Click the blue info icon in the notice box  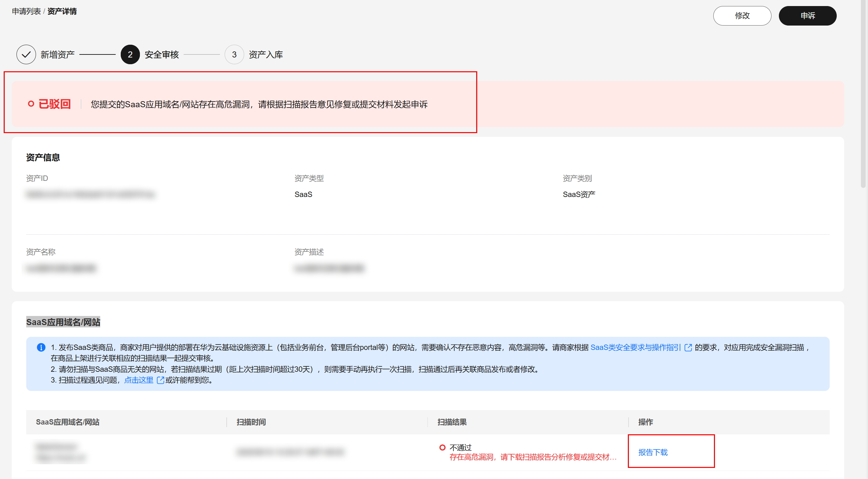pyautogui.click(x=41, y=347)
